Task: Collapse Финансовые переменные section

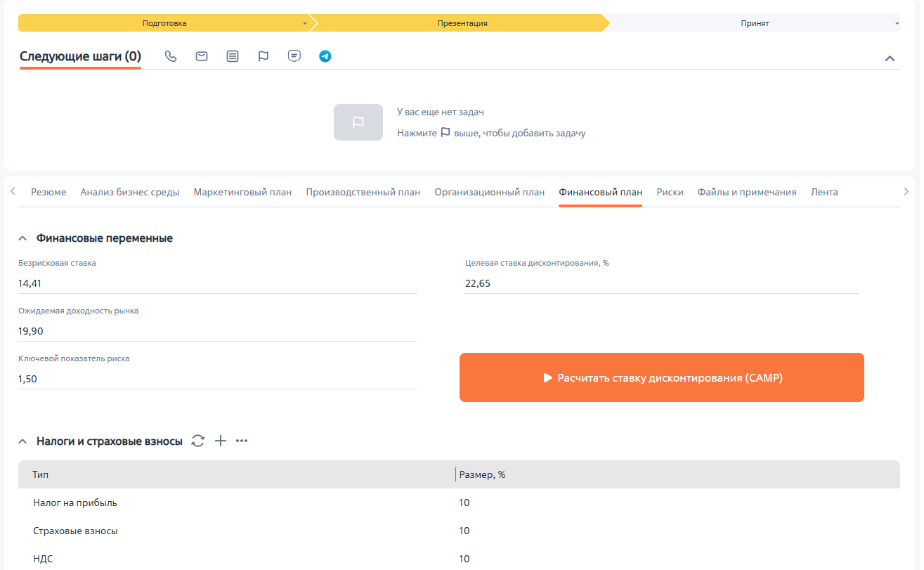Action: tap(22, 238)
